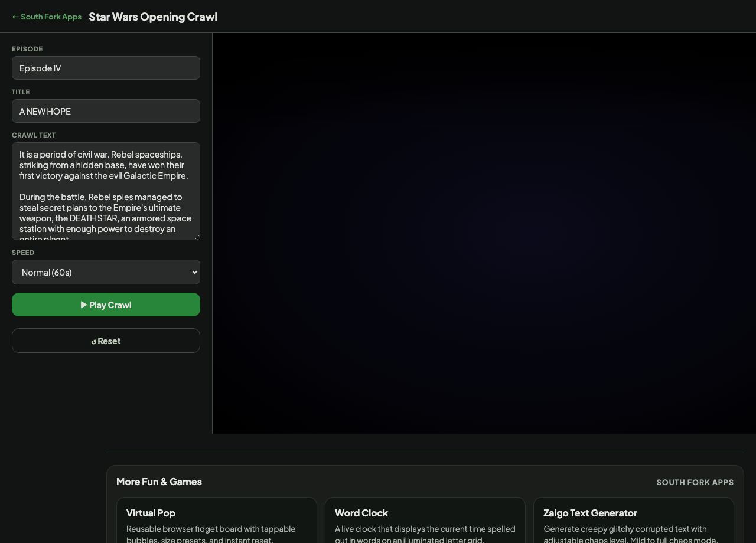Click the SPEED label

tap(23, 253)
